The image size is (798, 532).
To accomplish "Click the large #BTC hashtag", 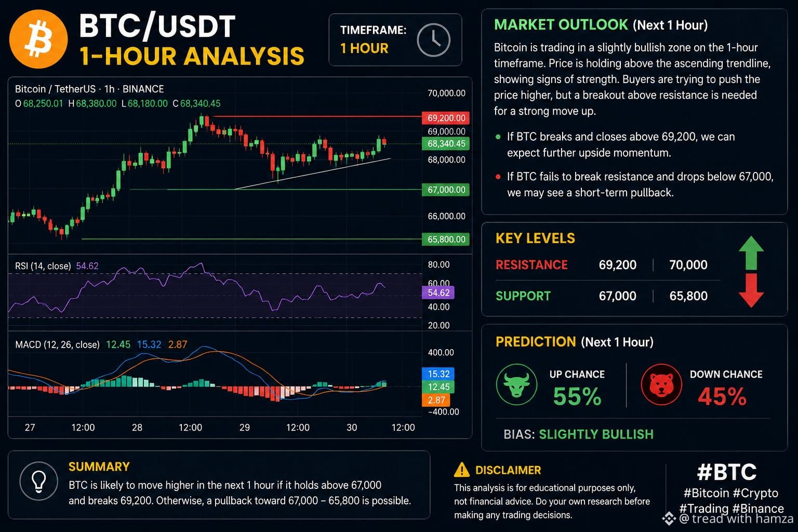I will coord(727,472).
